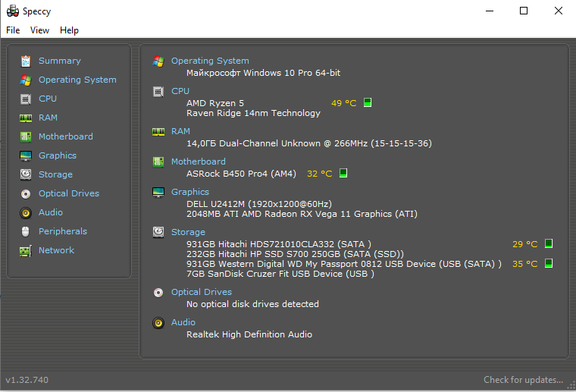Open Network section from sidebar
The image size is (576, 392).
[x=57, y=250]
